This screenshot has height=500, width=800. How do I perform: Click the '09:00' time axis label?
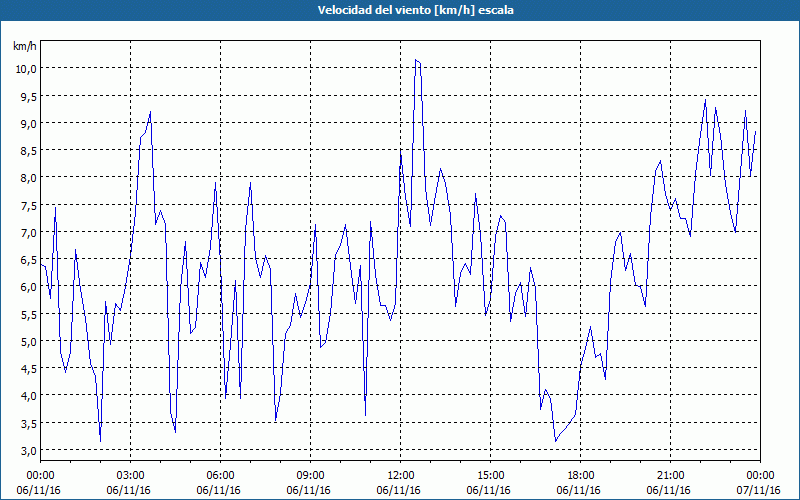[310, 476]
